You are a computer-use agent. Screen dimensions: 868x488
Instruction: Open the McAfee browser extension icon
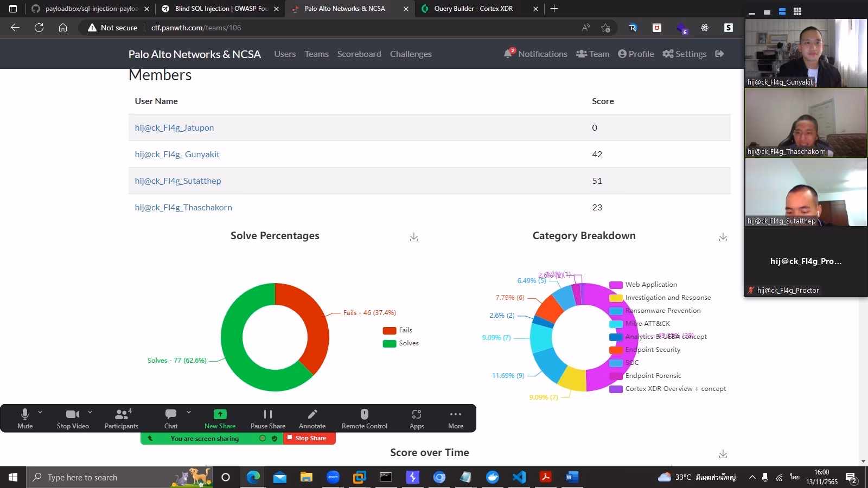coord(657,28)
